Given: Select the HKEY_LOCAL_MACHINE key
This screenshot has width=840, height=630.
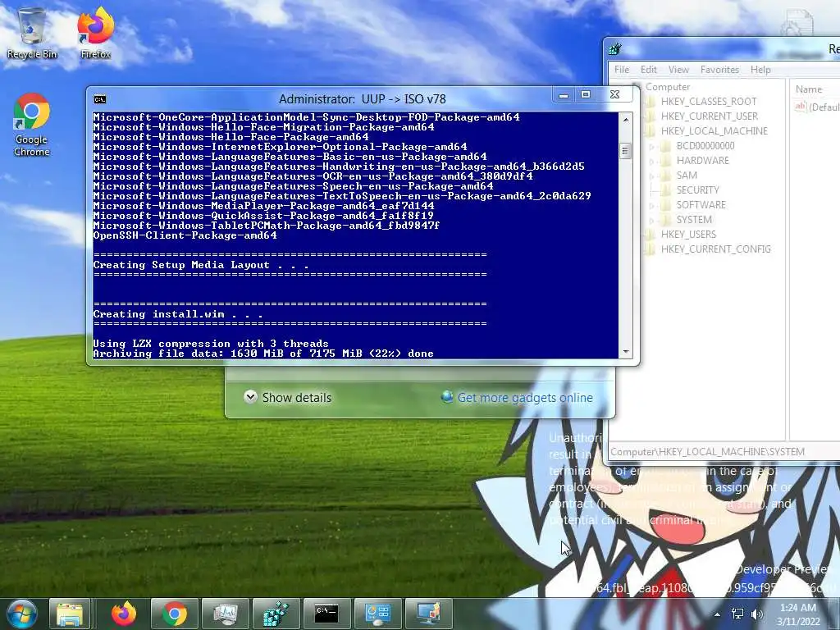Looking at the screenshot, I should click(714, 130).
